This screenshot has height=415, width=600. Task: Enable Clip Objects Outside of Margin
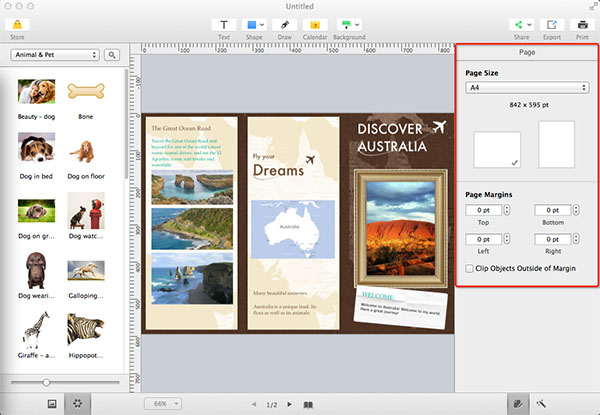[x=471, y=268]
